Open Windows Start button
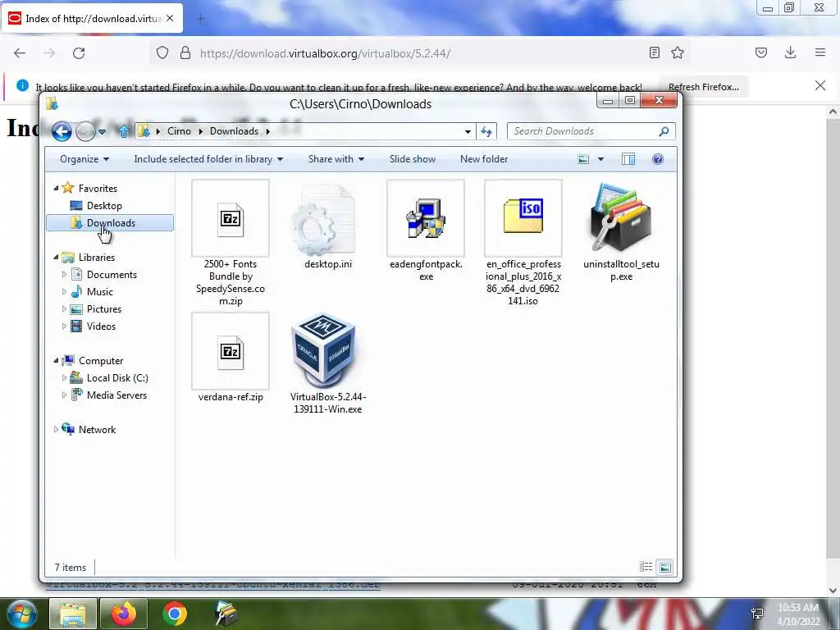This screenshot has height=630, width=840. coord(22,614)
